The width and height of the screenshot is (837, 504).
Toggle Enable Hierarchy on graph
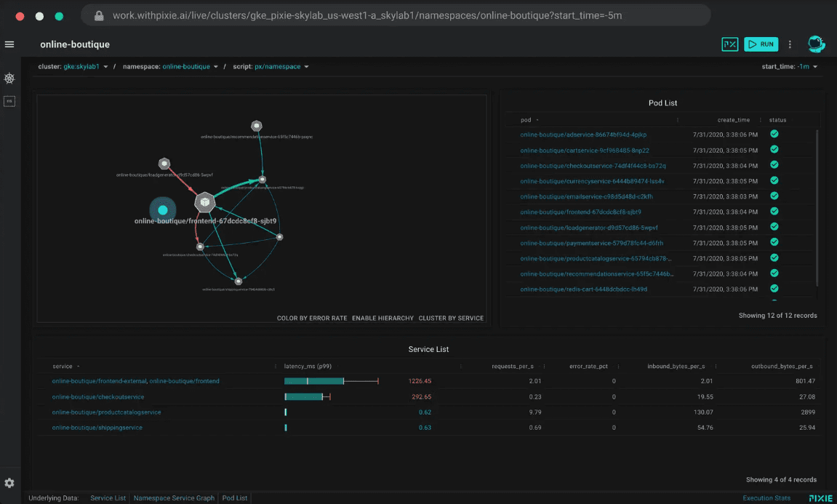click(383, 319)
